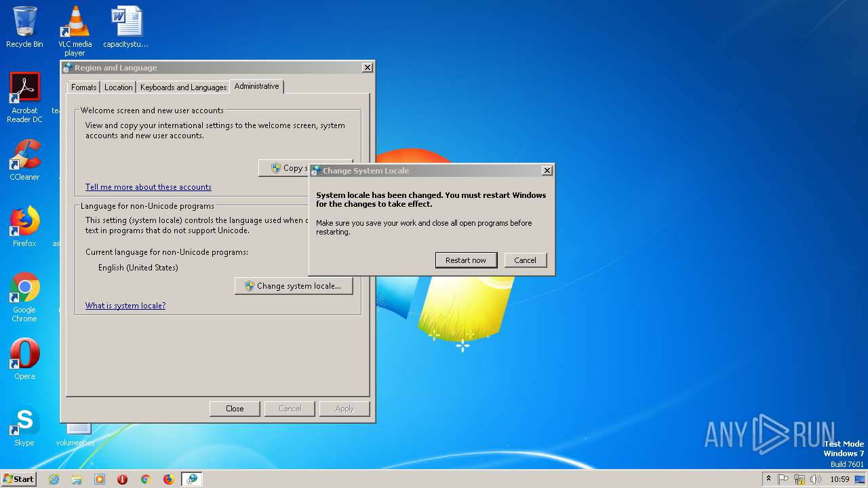The height and width of the screenshot is (488, 868).
Task: Open the capacitystu Word document icon
Action: click(126, 27)
